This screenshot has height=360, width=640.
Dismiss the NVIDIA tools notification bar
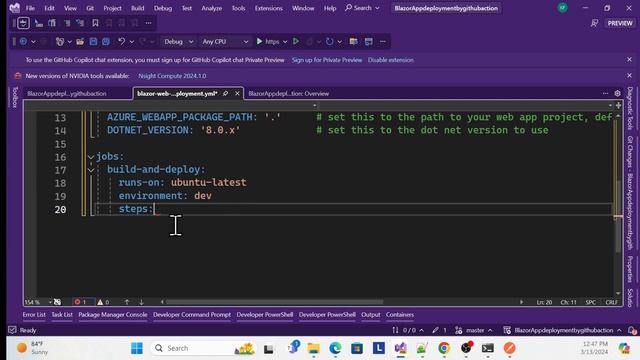(x=629, y=76)
